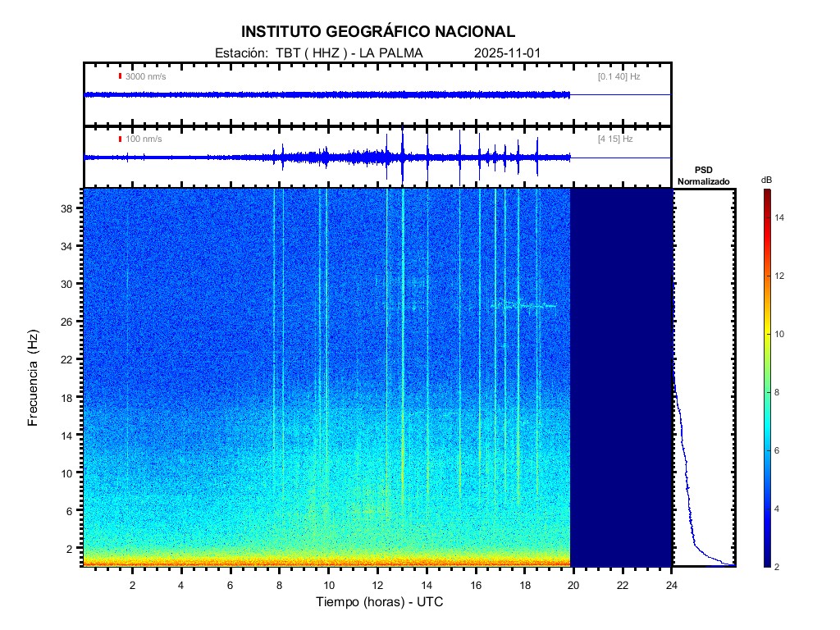Click the largest spike in the 100 nm/s waveform
840x630 pixels.
402,156
